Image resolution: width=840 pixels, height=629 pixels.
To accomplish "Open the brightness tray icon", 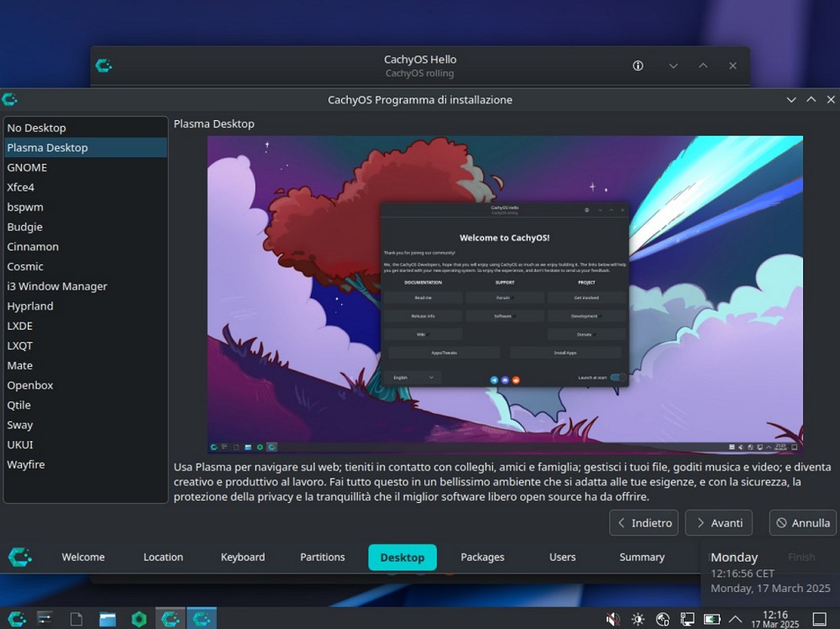I will tap(638, 620).
